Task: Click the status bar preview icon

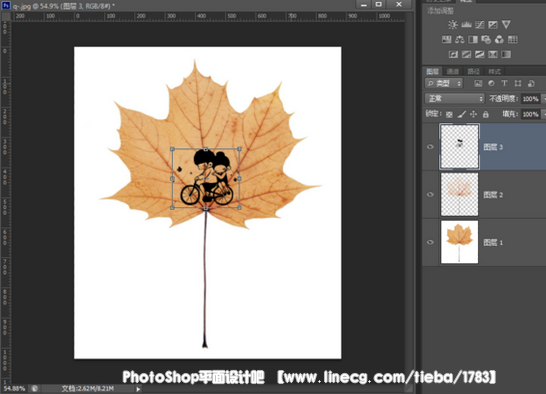Action: coord(34,388)
